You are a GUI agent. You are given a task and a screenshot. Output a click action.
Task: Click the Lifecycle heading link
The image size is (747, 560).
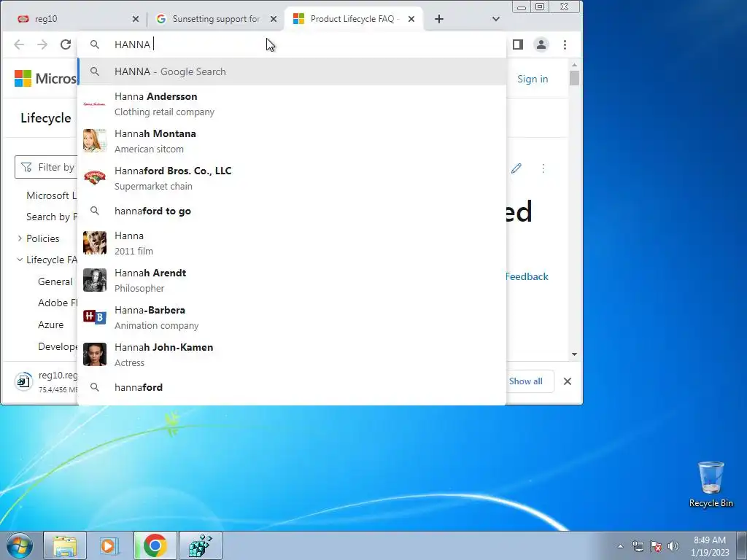46,118
